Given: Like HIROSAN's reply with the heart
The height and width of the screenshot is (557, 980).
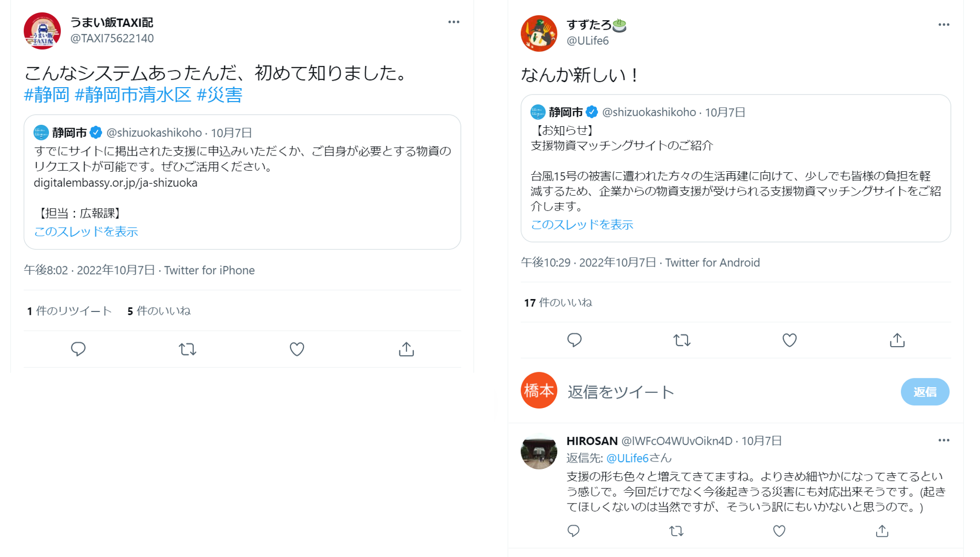Looking at the screenshot, I should click(x=779, y=531).
